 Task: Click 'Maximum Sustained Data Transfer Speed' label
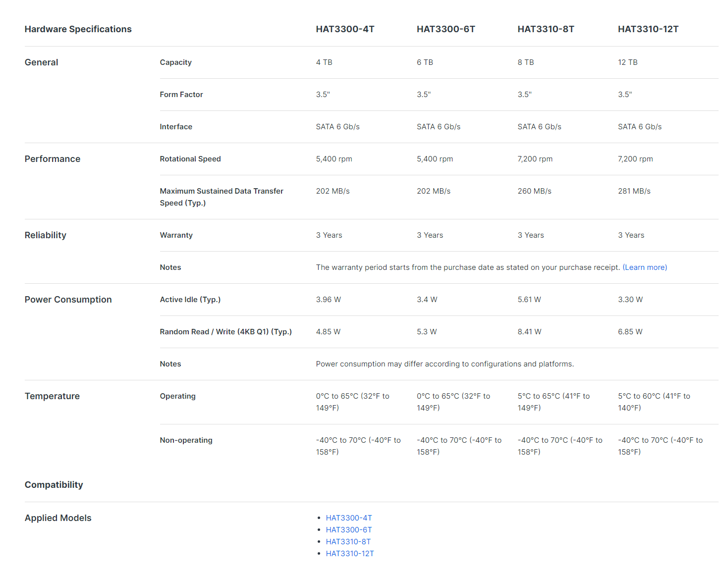pyautogui.click(x=222, y=197)
